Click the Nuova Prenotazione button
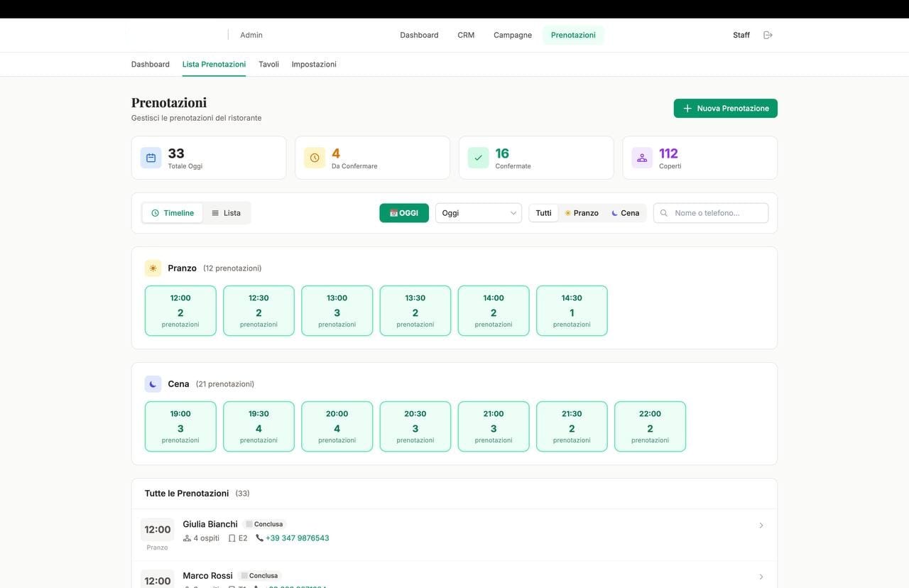 pyautogui.click(x=725, y=107)
